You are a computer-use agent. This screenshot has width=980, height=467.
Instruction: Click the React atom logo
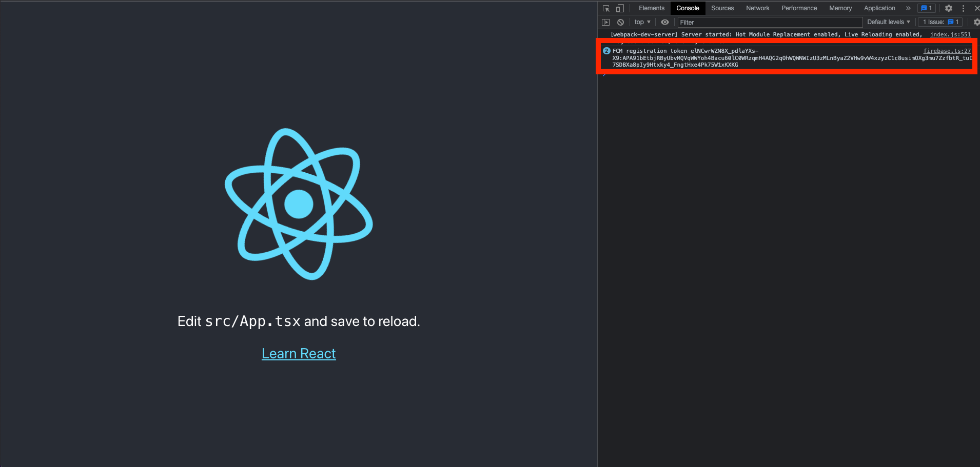[299, 204]
